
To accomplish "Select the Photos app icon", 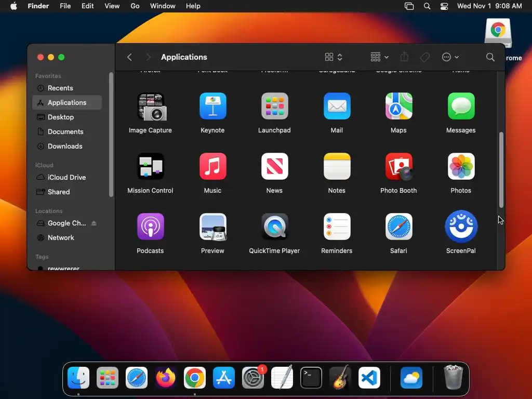I will tap(461, 166).
